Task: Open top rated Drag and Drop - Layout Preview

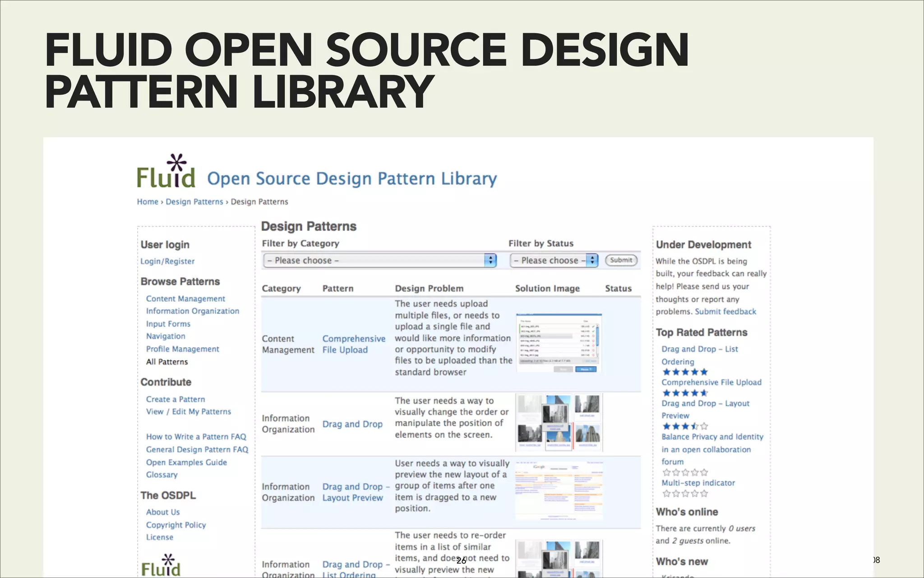Action: tap(705, 410)
